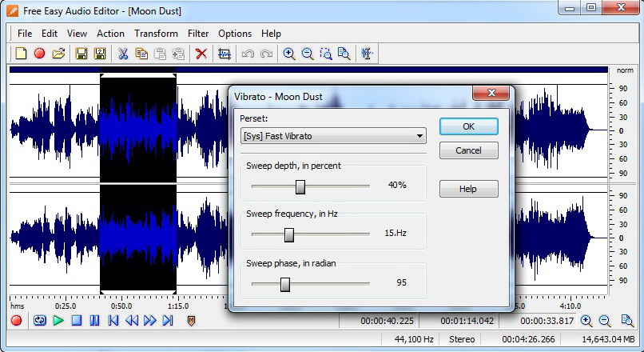Click Cancel in the Vibrato dialog
The image size is (644, 352).
[x=468, y=150]
